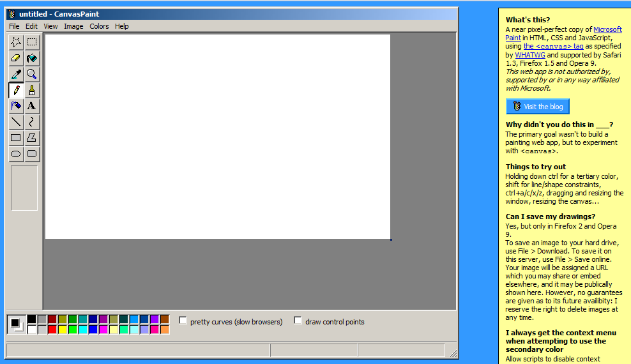Activate the Airbrush spray tool
Viewport: 631px width, 364px height.
pos(16,106)
